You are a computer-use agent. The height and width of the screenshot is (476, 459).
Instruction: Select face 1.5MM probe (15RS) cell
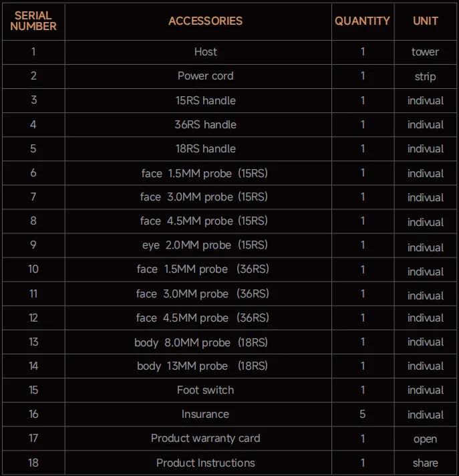pos(204,173)
